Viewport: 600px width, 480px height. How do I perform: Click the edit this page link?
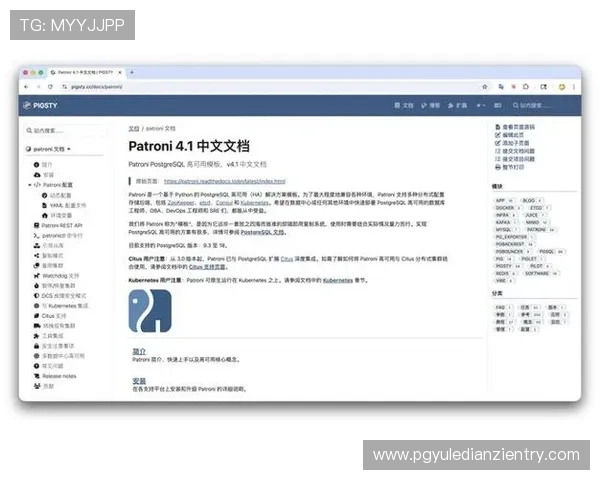(509, 135)
